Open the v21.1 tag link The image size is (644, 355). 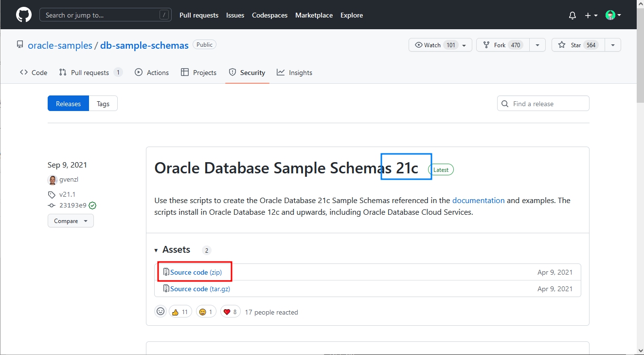(x=67, y=194)
